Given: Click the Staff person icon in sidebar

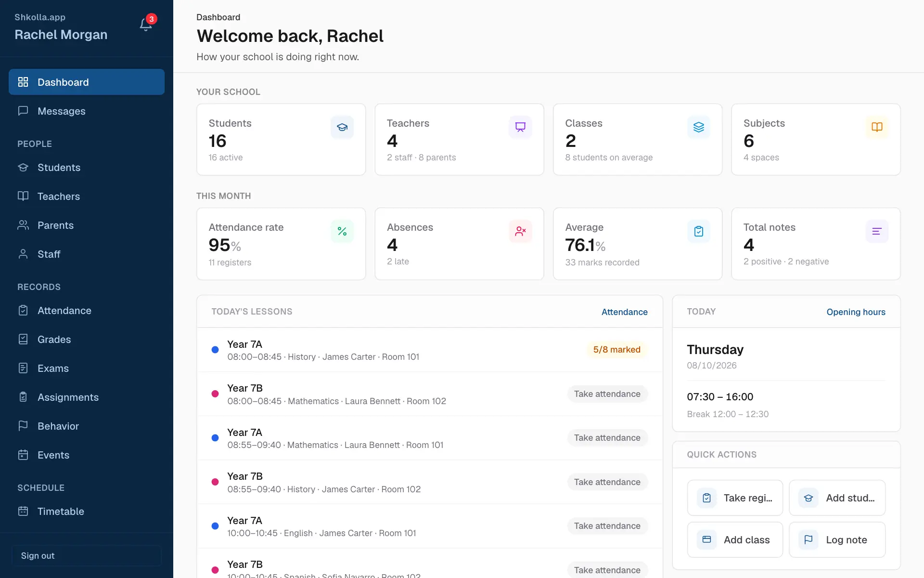Looking at the screenshot, I should tap(23, 254).
